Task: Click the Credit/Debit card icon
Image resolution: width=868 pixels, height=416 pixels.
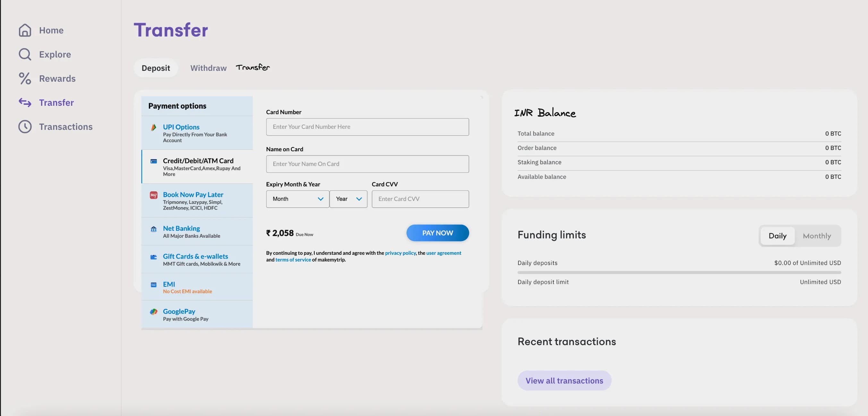Action: [154, 162]
